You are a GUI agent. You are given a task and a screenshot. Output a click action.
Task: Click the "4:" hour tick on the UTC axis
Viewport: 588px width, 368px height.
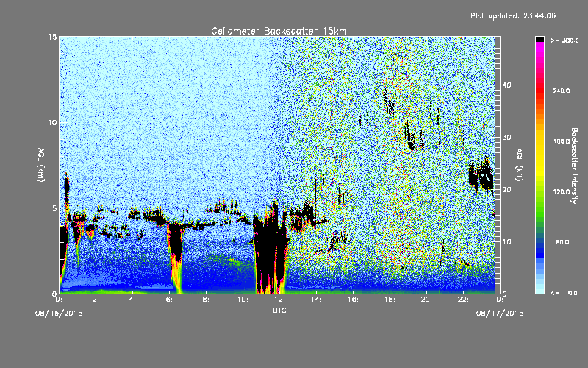(133, 300)
